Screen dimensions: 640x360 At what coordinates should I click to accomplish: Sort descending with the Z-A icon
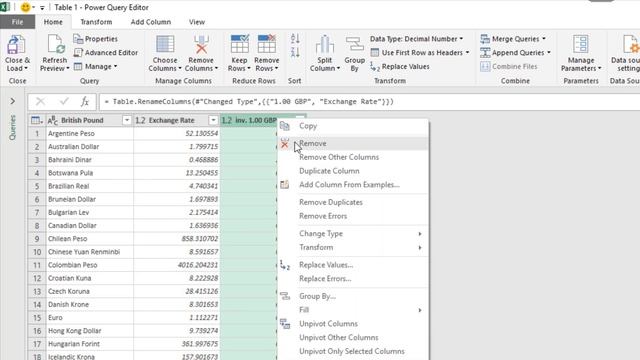click(x=295, y=52)
